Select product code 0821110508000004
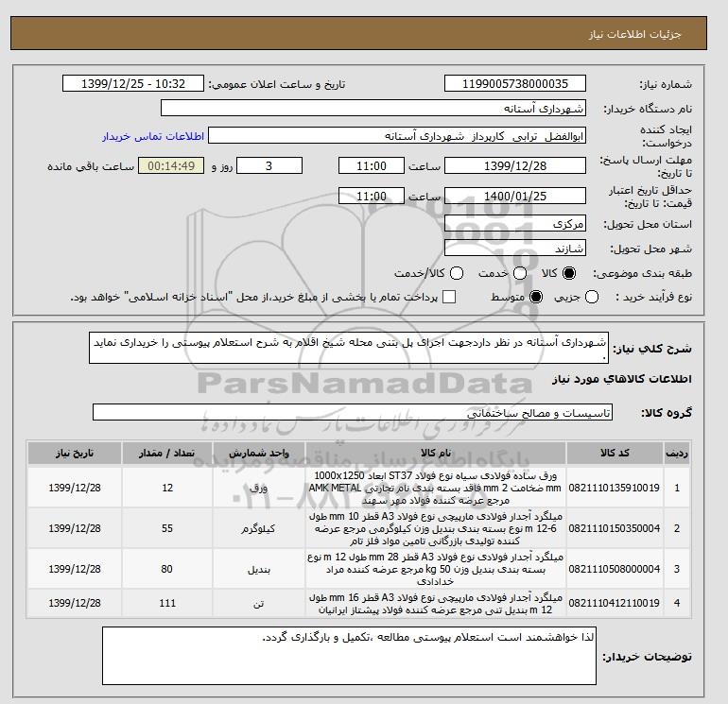The height and width of the screenshot is (704, 728). tap(615, 569)
